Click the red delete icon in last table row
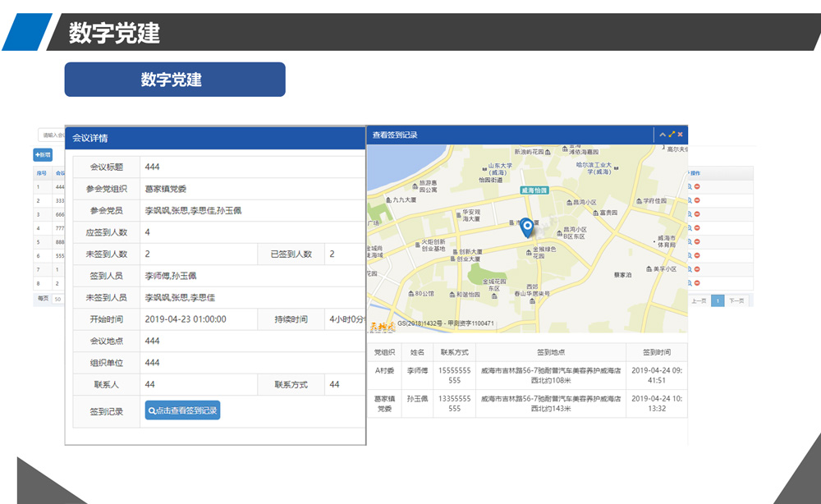This screenshot has height=504, width=821. click(x=698, y=282)
